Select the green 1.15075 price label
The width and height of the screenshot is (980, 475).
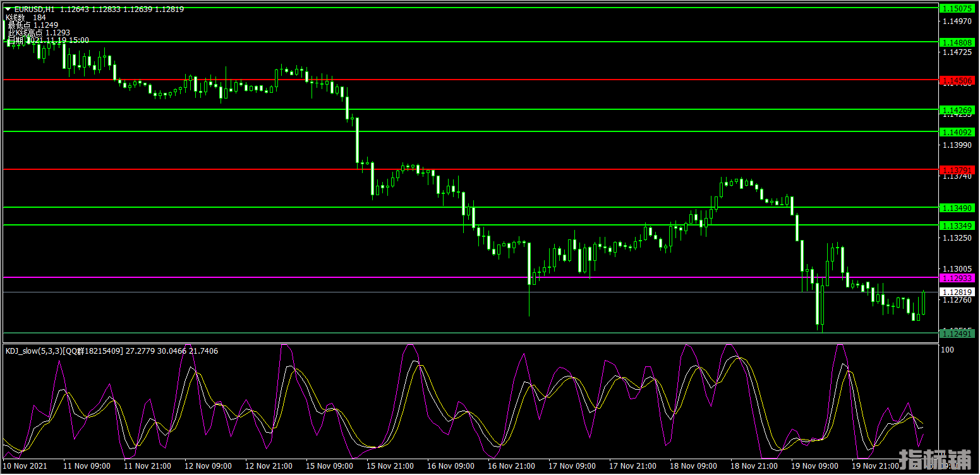(958, 9)
